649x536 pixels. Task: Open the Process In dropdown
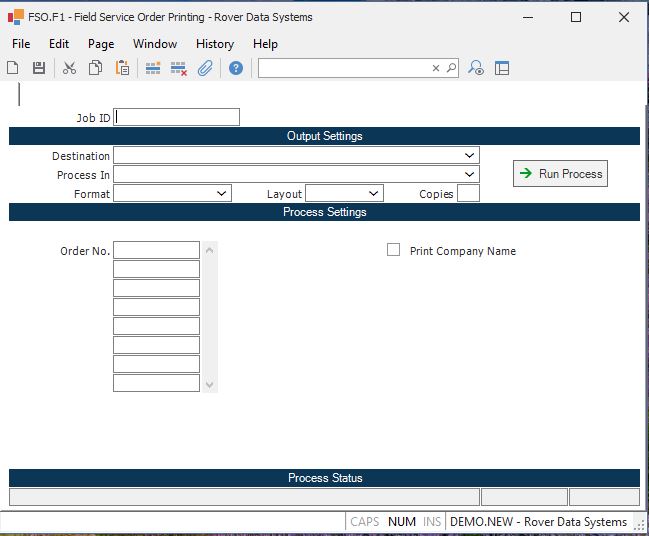coord(470,175)
